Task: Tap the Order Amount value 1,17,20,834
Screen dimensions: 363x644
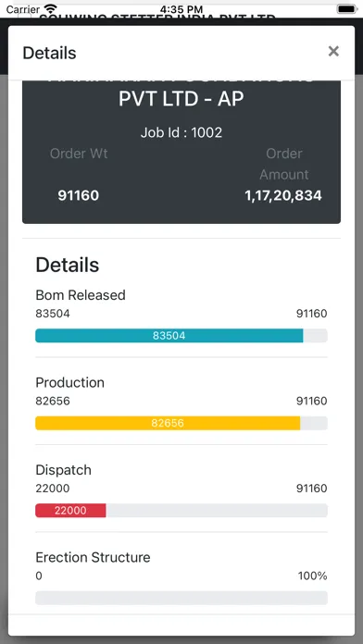Action: point(283,195)
